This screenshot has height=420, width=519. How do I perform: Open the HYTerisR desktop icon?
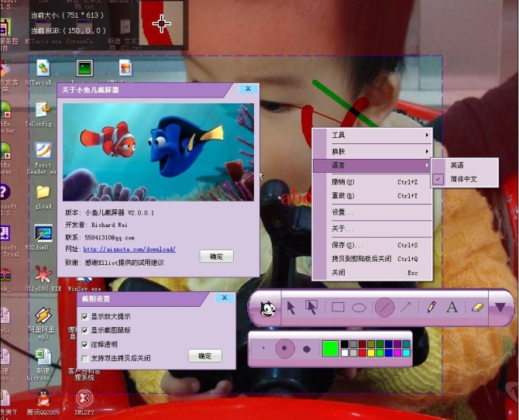pyautogui.click(x=43, y=73)
